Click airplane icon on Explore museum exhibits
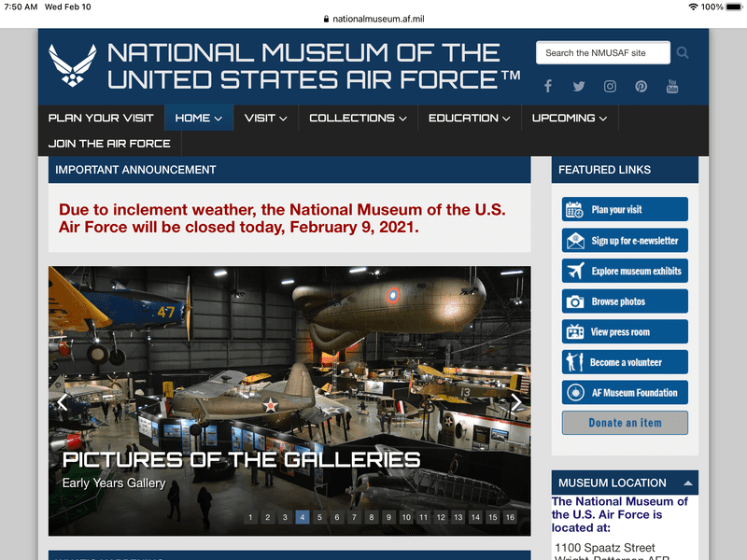Viewport: 747px width, 560px height. point(575,271)
